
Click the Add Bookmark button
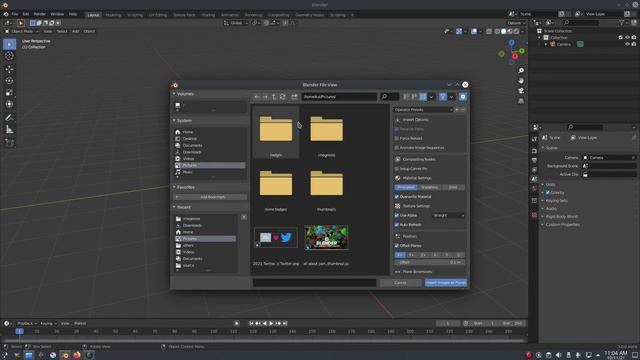[211, 197]
